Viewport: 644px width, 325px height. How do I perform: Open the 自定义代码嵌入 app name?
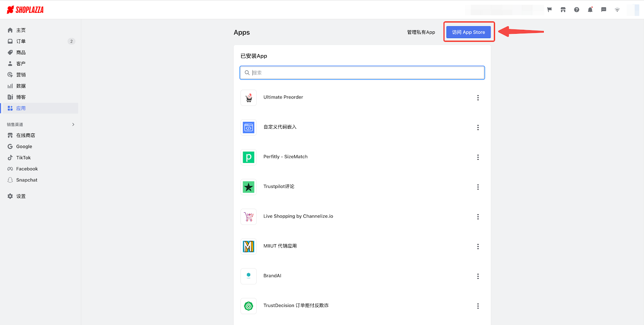point(280,127)
